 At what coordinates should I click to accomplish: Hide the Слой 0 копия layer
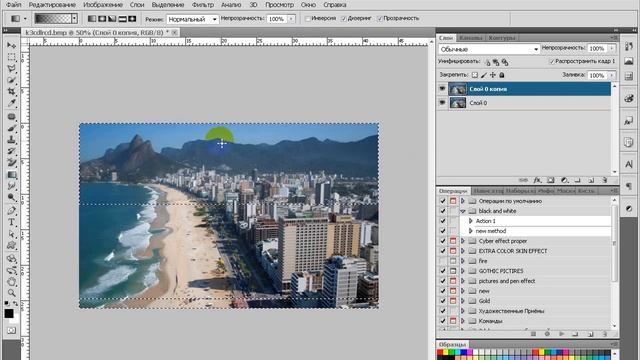click(x=442, y=89)
